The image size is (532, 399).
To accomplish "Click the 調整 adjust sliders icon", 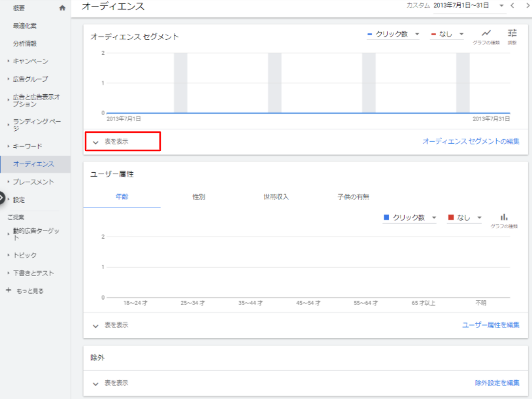I will pyautogui.click(x=512, y=34).
